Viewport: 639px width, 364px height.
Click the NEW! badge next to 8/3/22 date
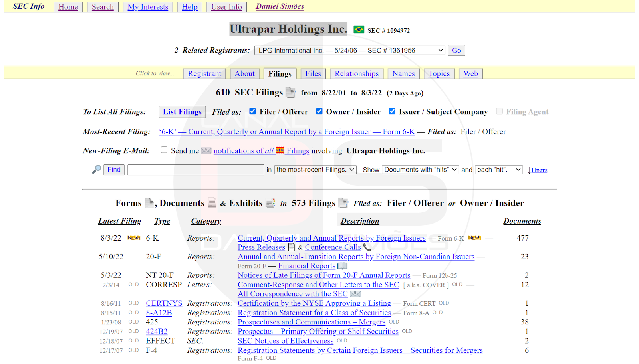134,238
